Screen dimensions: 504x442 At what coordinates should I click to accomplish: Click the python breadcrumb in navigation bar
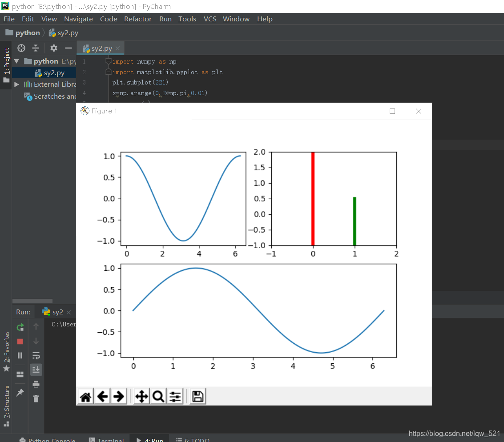click(23, 33)
